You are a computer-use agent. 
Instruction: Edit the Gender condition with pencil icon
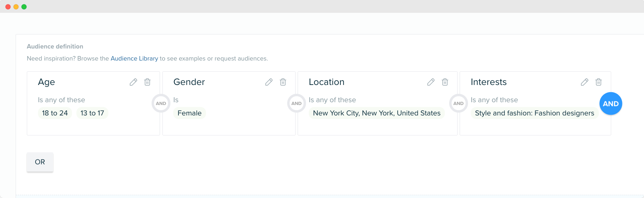point(269,82)
